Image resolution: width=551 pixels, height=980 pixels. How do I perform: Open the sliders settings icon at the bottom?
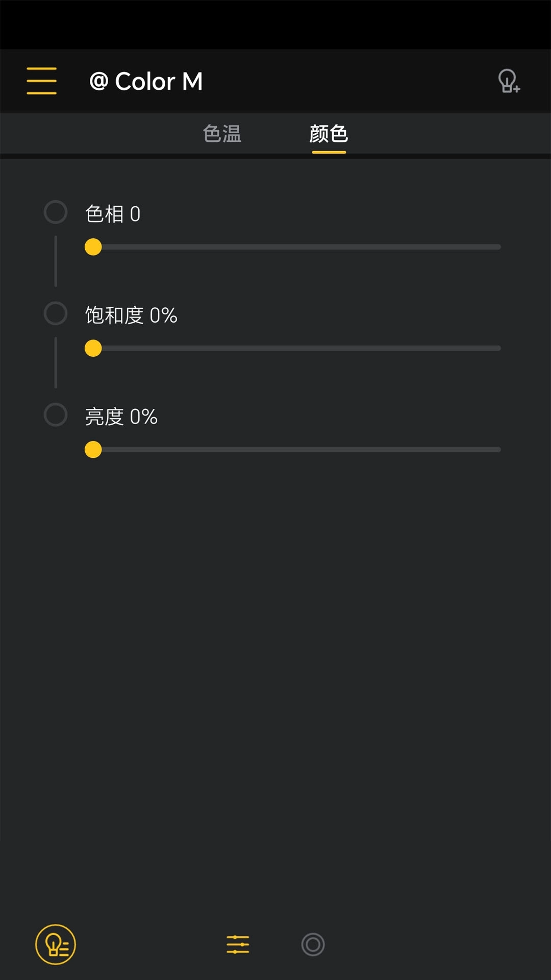pos(237,945)
